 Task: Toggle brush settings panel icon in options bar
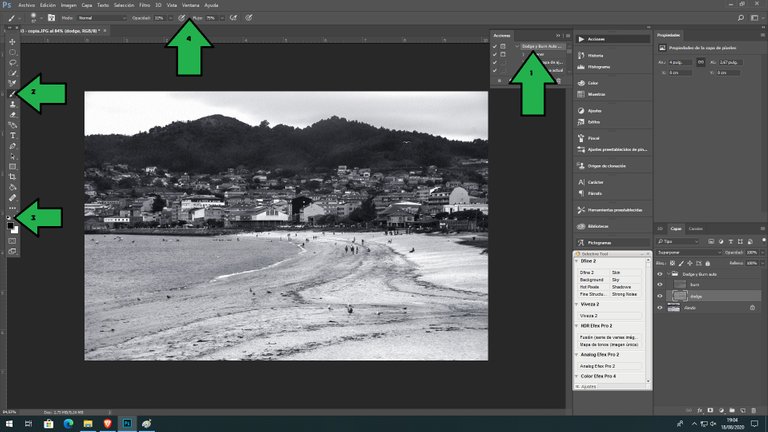(x=51, y=18)
